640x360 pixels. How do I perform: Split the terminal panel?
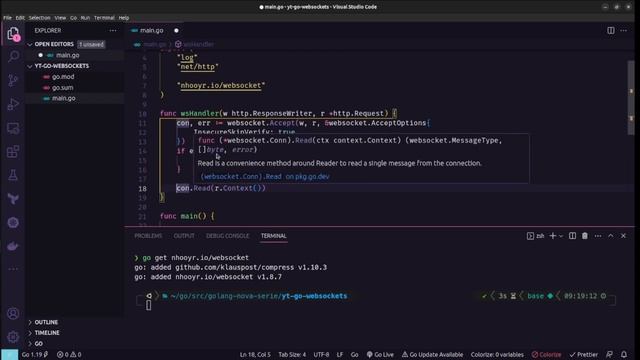click(x=572, y=236)
